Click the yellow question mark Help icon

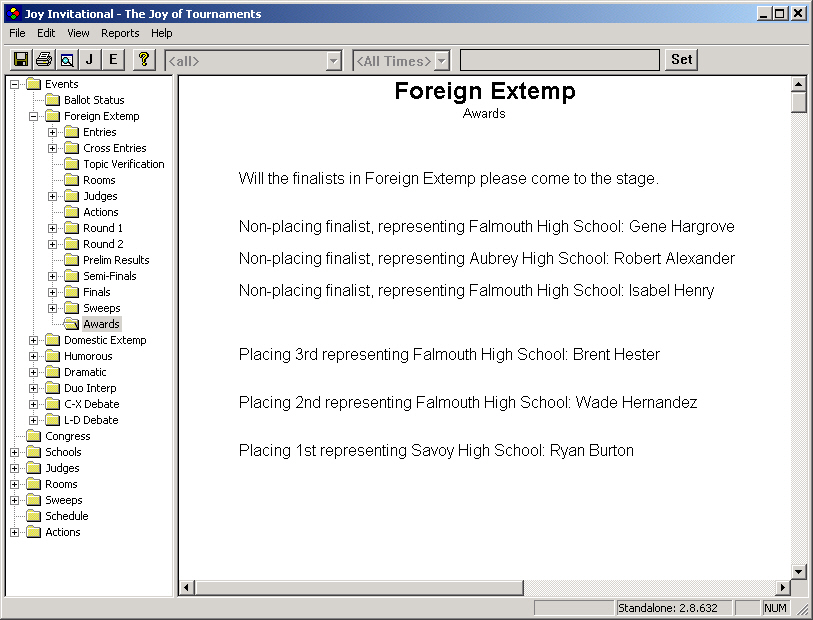[x=143, y=60]
